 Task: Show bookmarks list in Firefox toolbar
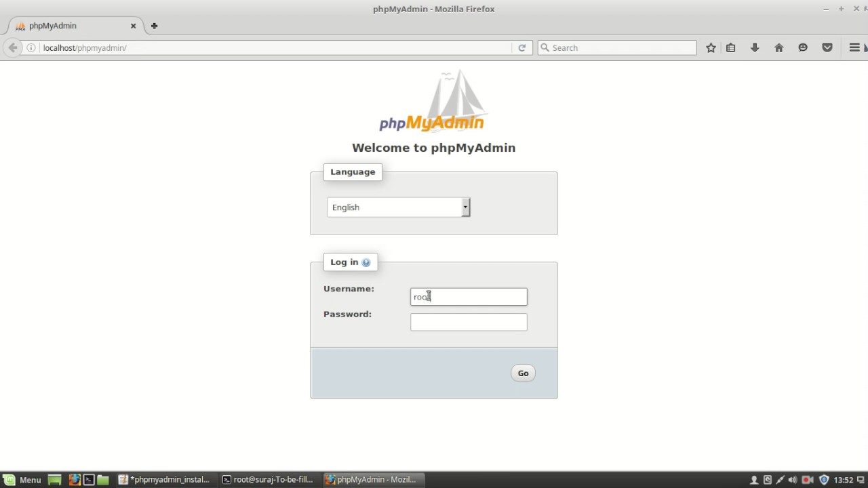point(731,47)
